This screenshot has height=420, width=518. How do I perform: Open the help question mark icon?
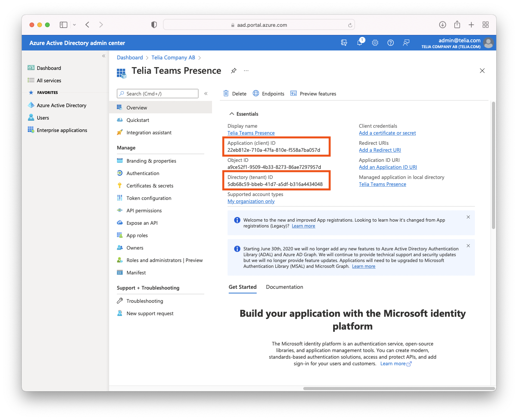click(x=391, y=43)
